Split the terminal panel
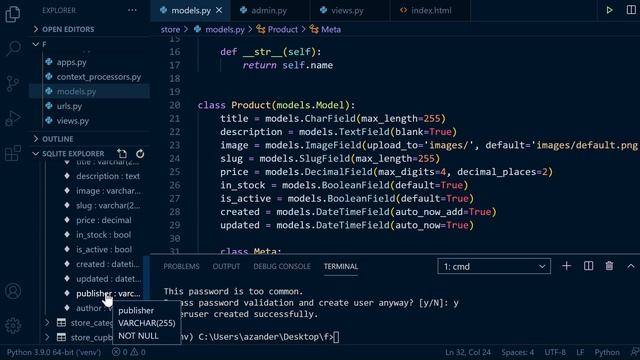Image resolution: width=640 pixels, height=360 pixels. [588, 266]
